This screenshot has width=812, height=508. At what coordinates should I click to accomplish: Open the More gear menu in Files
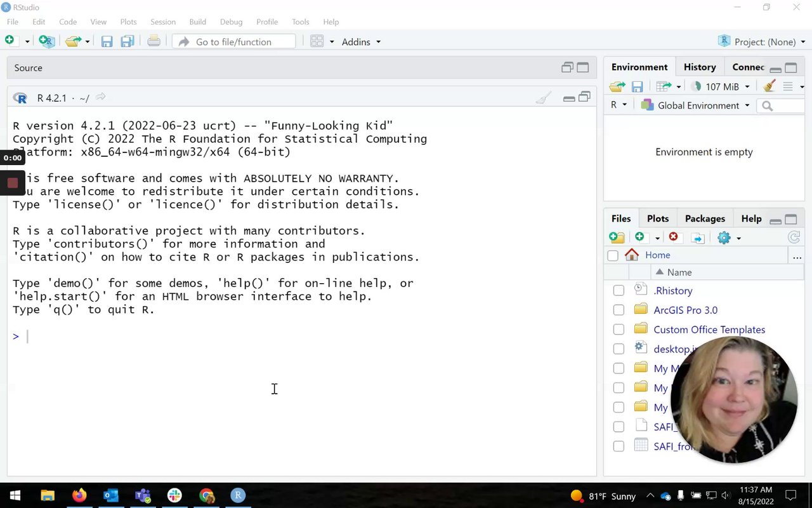[729, 237]
